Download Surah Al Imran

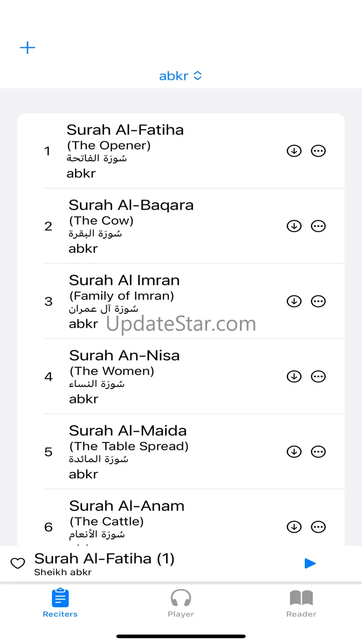(x=294, y=301)
